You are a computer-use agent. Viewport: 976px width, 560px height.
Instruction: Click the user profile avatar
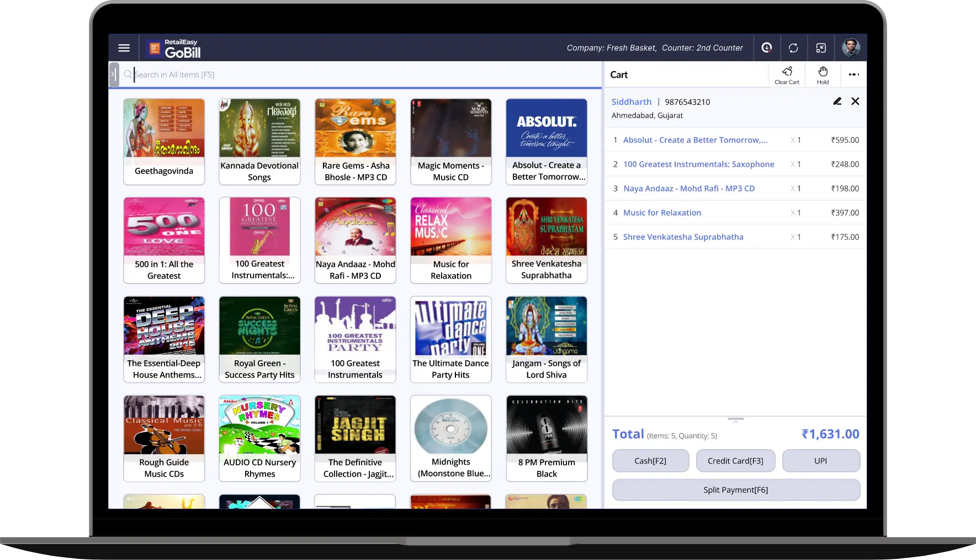(851, 48)
